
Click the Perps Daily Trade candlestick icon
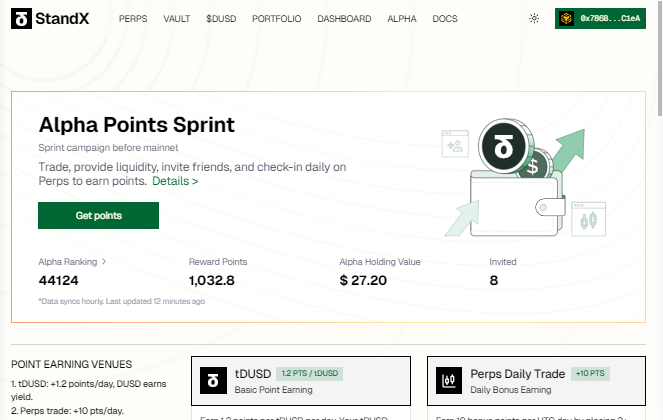449,381
